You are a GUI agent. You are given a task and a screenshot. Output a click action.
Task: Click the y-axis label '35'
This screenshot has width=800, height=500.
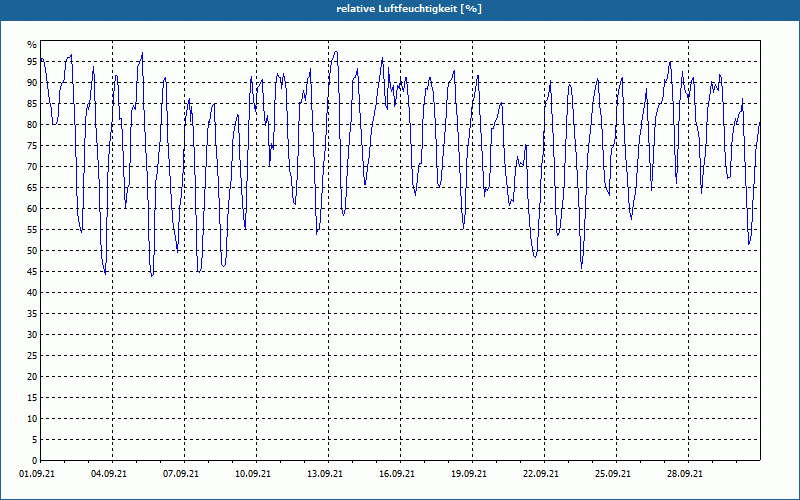[32, 313]
